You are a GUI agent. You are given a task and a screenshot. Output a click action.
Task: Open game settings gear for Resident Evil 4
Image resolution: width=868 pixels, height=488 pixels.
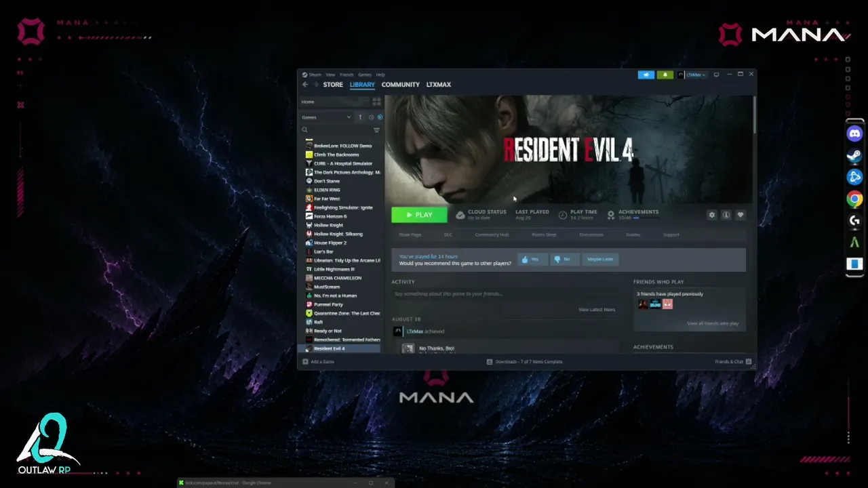click(x=711, y=215)
